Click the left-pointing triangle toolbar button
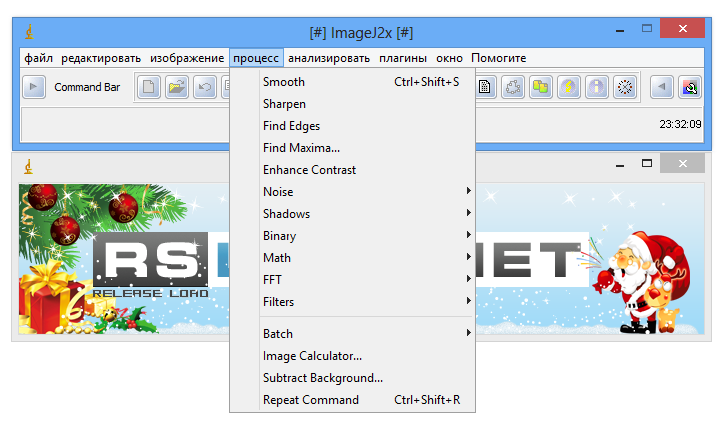The height and width of the screenshot is (429, 723). 662,87
